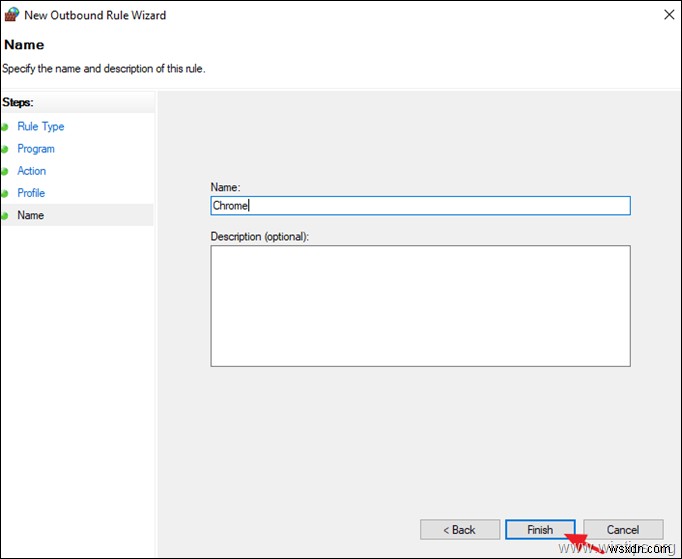Click the 'Name:' field label
This screenshot has height=559, width=682.
[x=225, y=187]
